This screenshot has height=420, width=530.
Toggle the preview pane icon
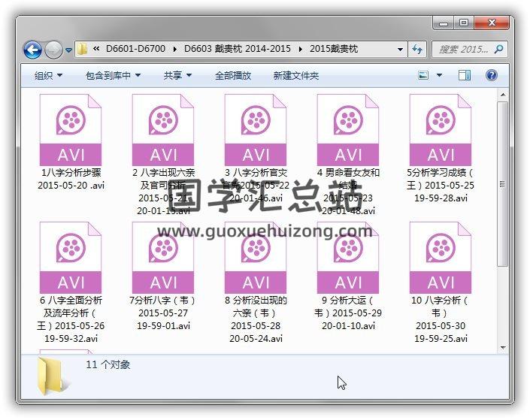point(465,75)
